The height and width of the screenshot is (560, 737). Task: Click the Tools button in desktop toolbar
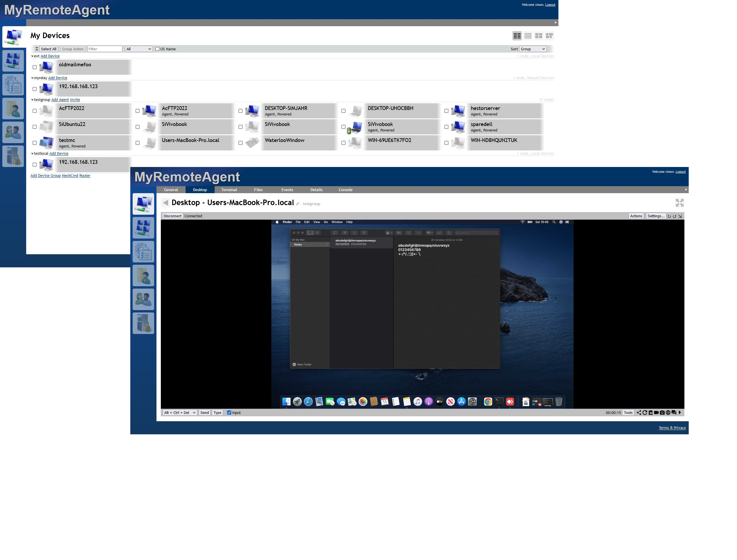(628, 413)
